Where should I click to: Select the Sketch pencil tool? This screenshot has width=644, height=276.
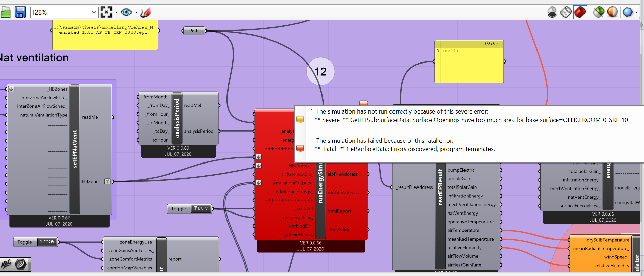(145, 12)
